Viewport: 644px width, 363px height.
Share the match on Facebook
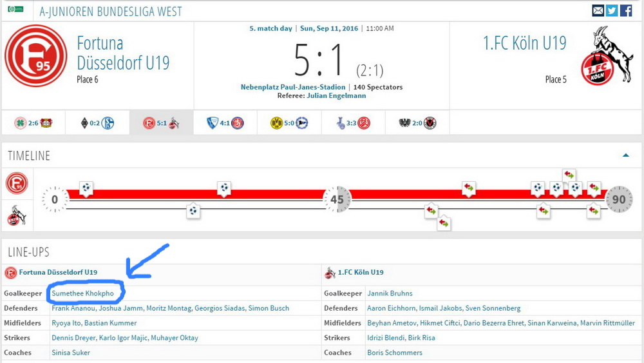(x=626, y=10)
